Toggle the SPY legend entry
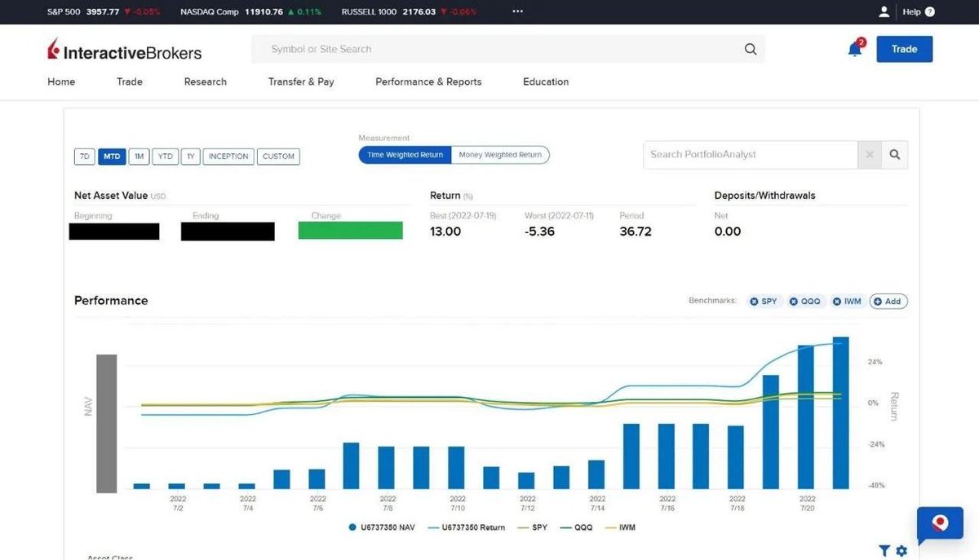 pos(531,527)
